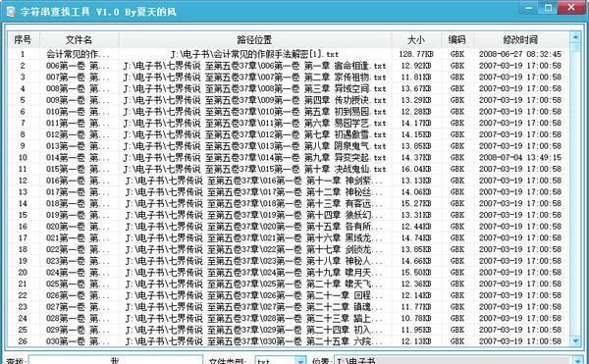Sort by the 路径位置 column header
589x364 pixels.
pyautogui.click(x=254, y=39)
